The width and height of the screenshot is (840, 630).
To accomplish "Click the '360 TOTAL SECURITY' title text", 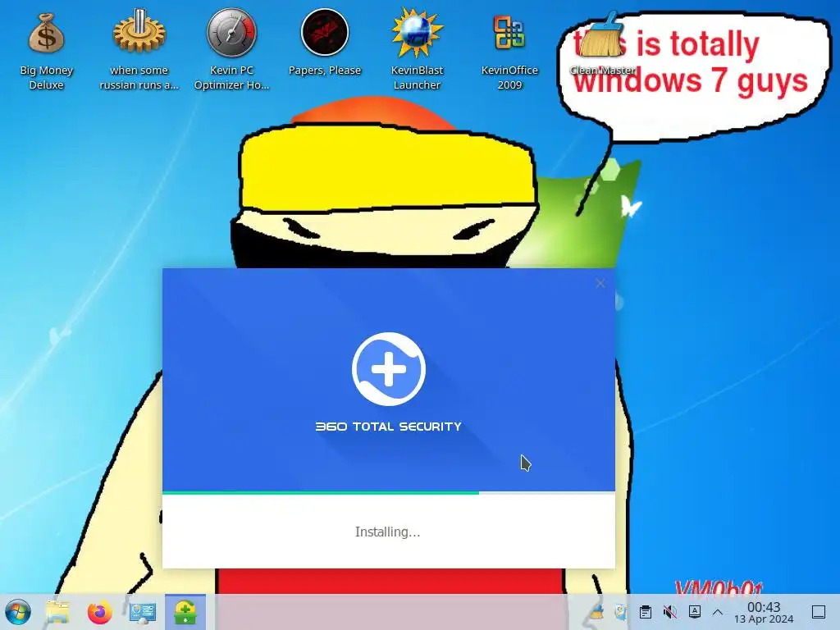I will coord(388,427).
